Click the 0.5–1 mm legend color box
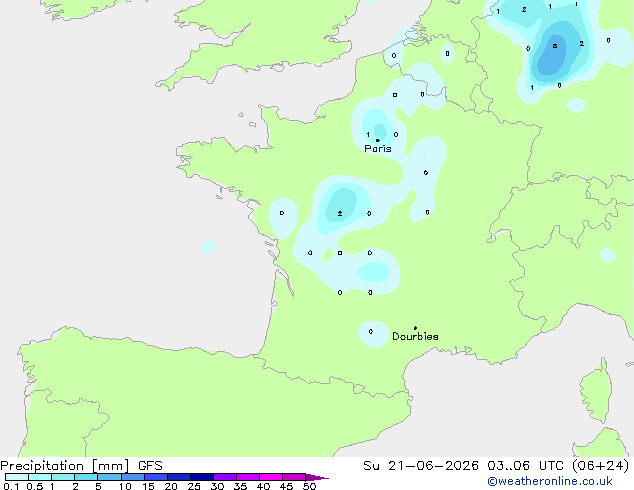This screenshot has width=634, height=490. pos(40,477)
